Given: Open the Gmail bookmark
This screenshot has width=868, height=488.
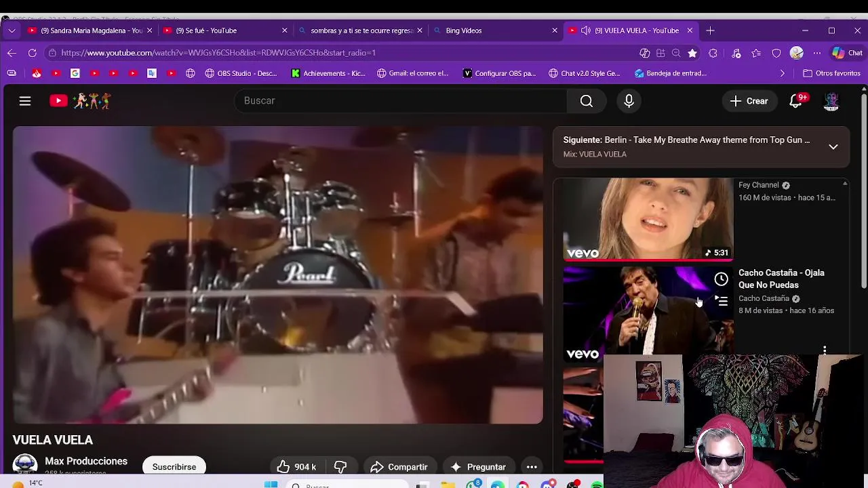Looking at the screenshot, I should pos(413,73).
